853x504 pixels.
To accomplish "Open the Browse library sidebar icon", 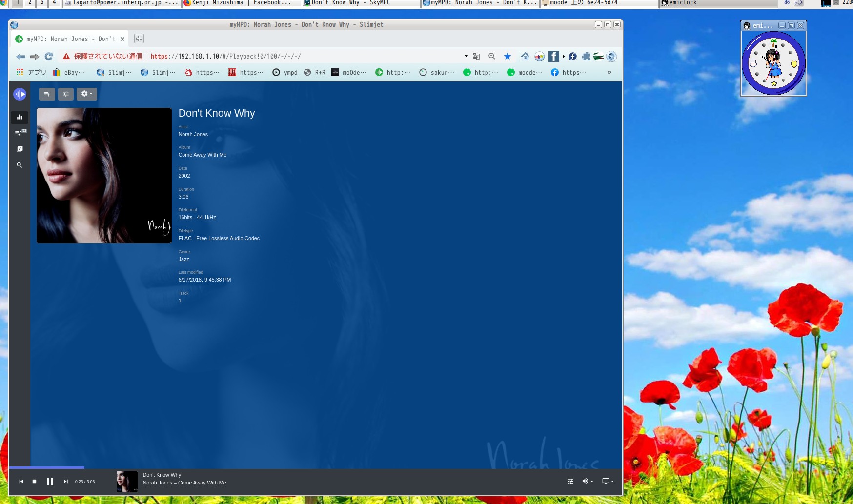I will (x=20, y=149).
